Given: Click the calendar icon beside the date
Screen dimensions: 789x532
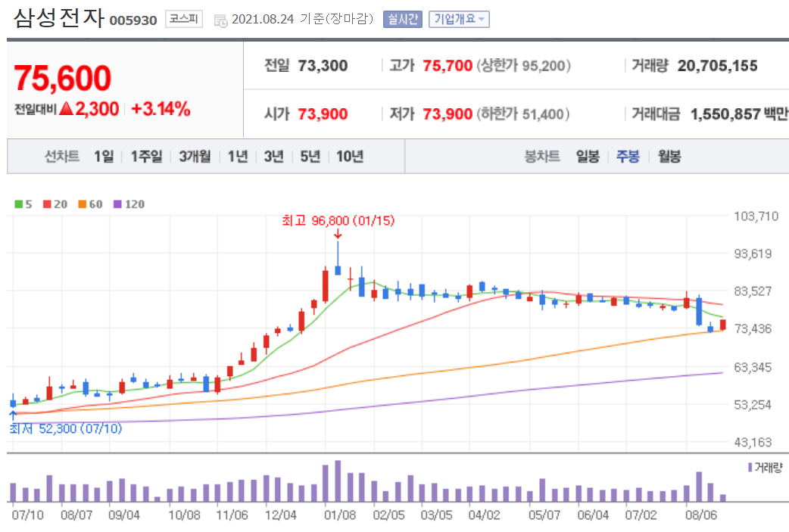Looking at the screenshot, I should (x=220, y=20).
